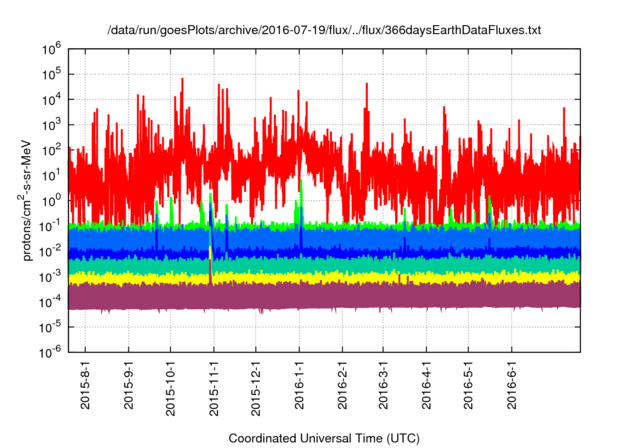Click the 2015-8-1 date label

(x=85, y=385)
